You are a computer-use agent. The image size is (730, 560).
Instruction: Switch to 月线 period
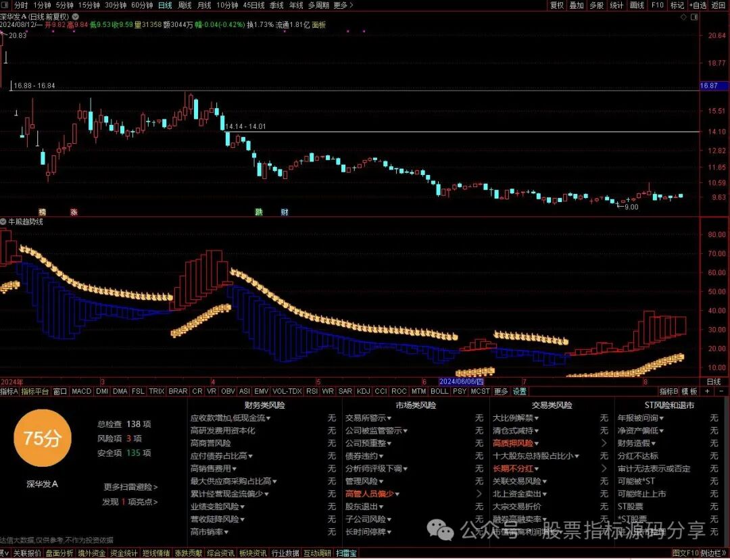point(204,5)
